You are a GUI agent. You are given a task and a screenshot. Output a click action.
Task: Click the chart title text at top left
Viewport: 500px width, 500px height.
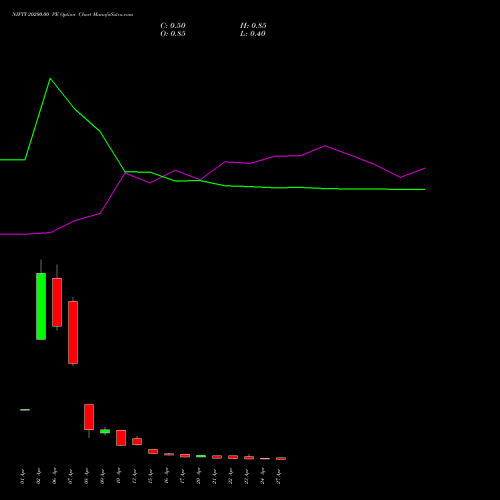pyautogui.click(x=72, y=15)
